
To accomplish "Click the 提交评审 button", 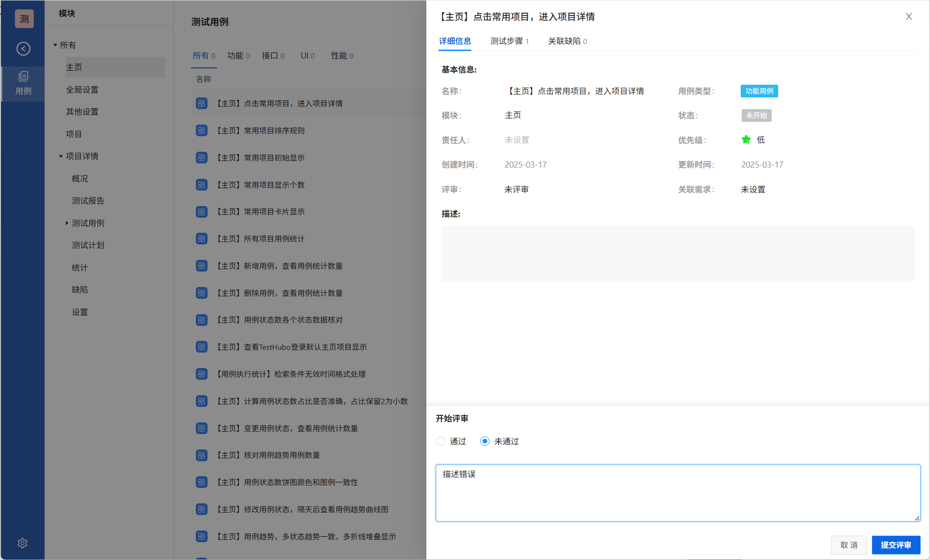I will coord(896,545).
